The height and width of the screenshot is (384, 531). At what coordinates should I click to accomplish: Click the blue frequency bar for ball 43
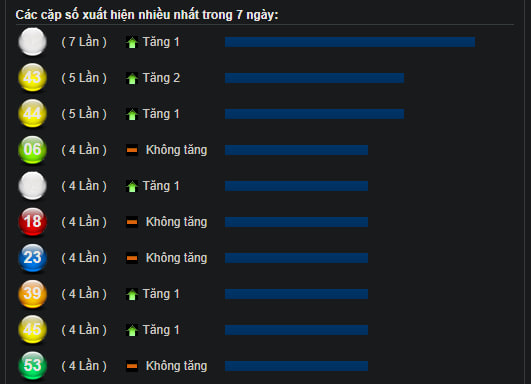[x=314, y=78]
